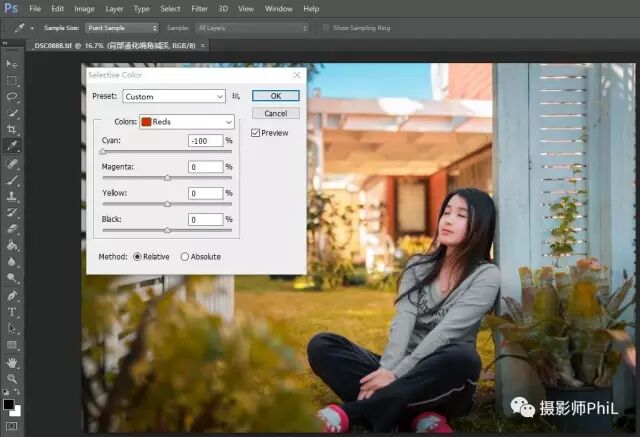Open the Preset Custom dropdown
Viewport: 640px width, 437px height.
point(174,96)
